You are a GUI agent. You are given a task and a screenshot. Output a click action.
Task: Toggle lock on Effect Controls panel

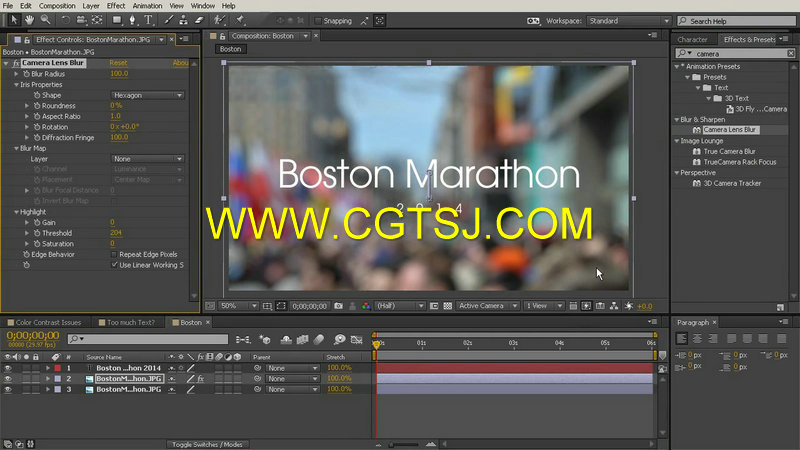[x=27, y=39]
